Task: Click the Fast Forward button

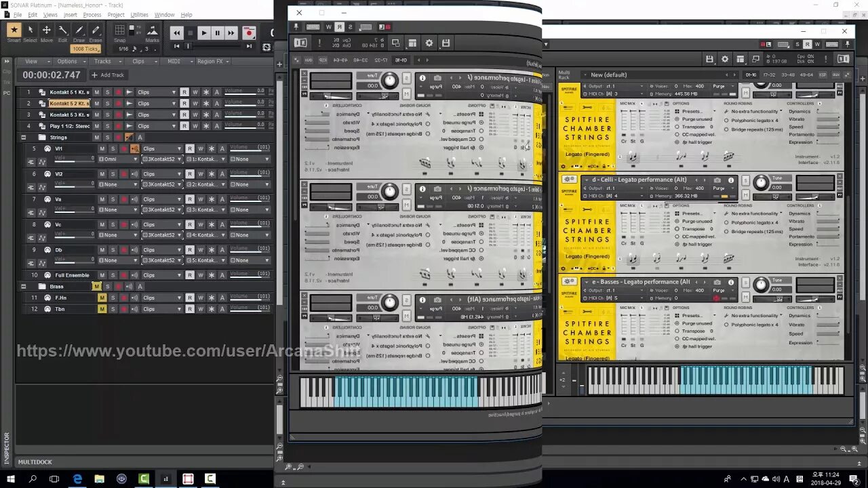Action: click(231, 33)
